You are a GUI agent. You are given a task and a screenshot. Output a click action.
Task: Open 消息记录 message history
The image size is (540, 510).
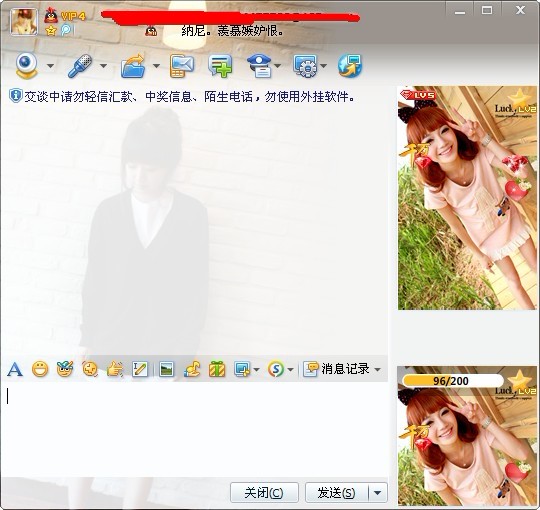tap(336, 369)
